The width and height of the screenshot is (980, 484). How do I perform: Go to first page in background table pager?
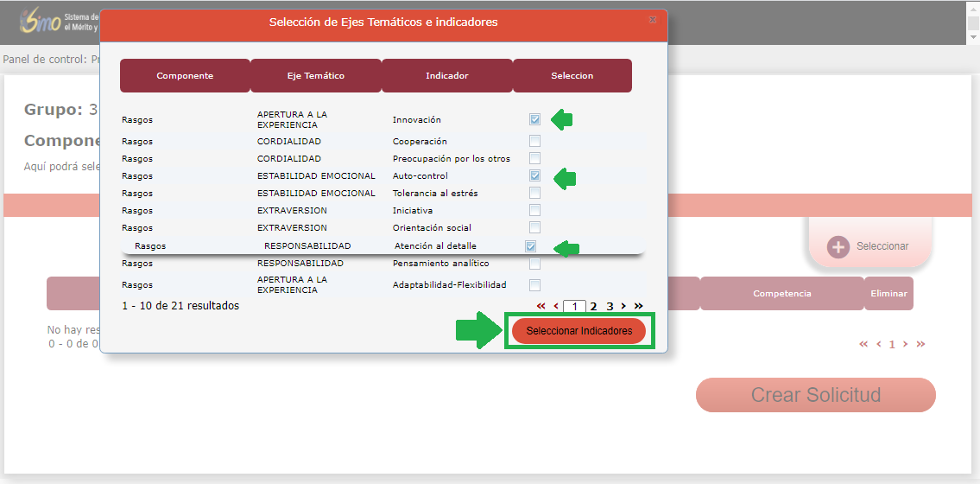tap(863, 344)
